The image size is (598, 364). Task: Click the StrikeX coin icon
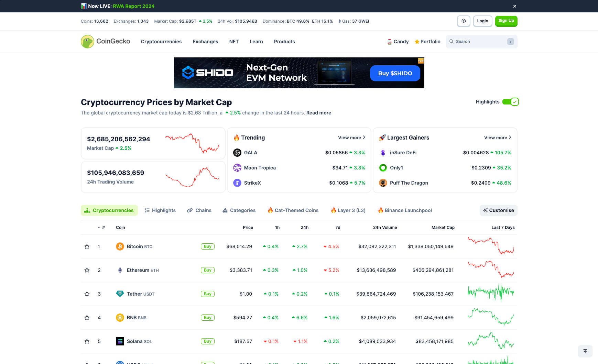(x=237, y=183)
